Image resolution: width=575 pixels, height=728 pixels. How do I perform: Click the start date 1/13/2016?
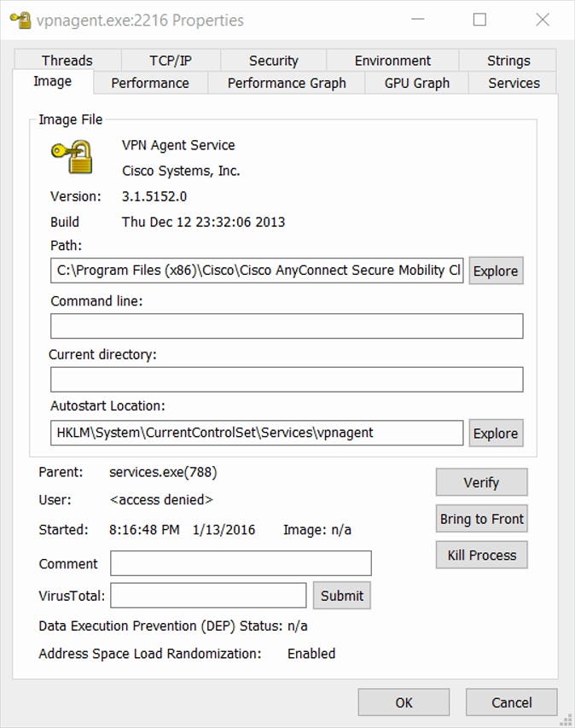point(224,530)
